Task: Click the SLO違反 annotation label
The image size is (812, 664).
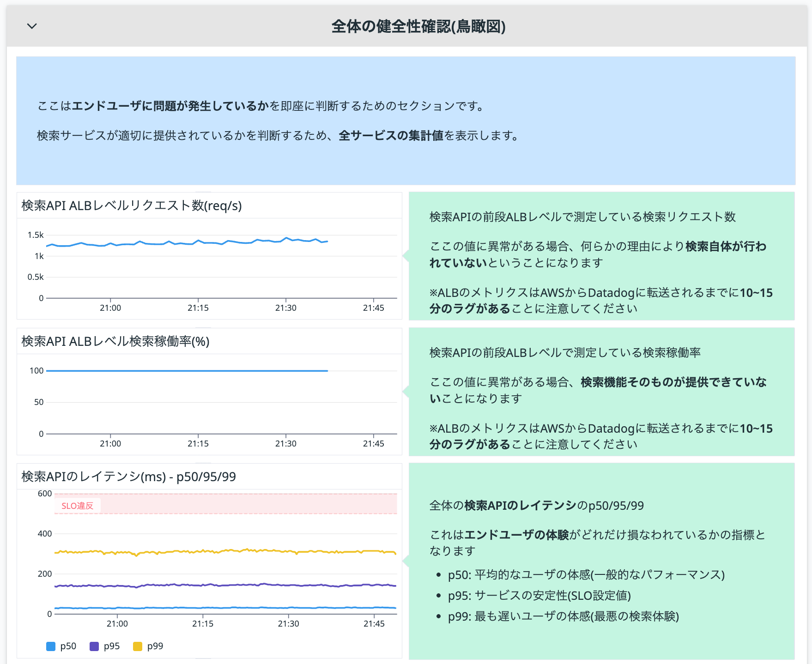Action: 78,506
